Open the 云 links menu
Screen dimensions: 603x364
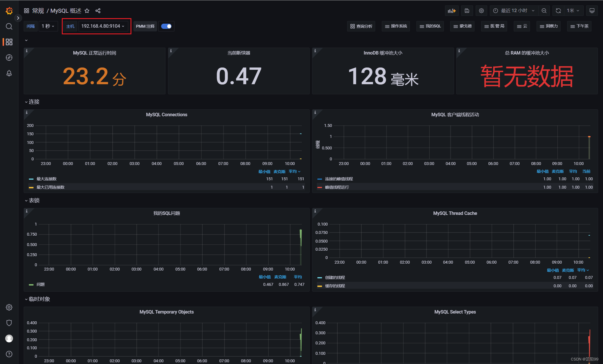click(x=522, y=26)
